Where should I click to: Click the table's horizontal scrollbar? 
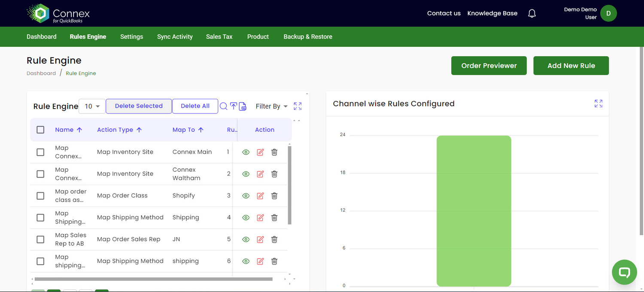153,279
